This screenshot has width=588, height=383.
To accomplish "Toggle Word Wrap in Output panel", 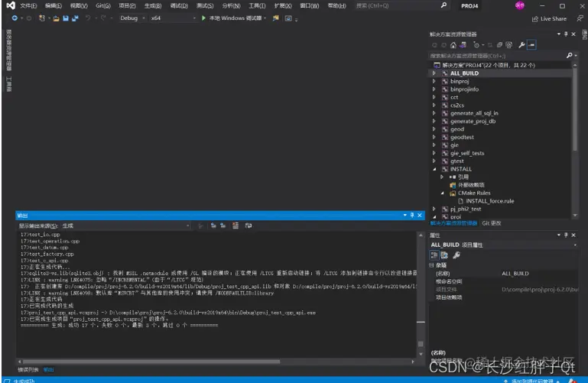I will [249, 226].
